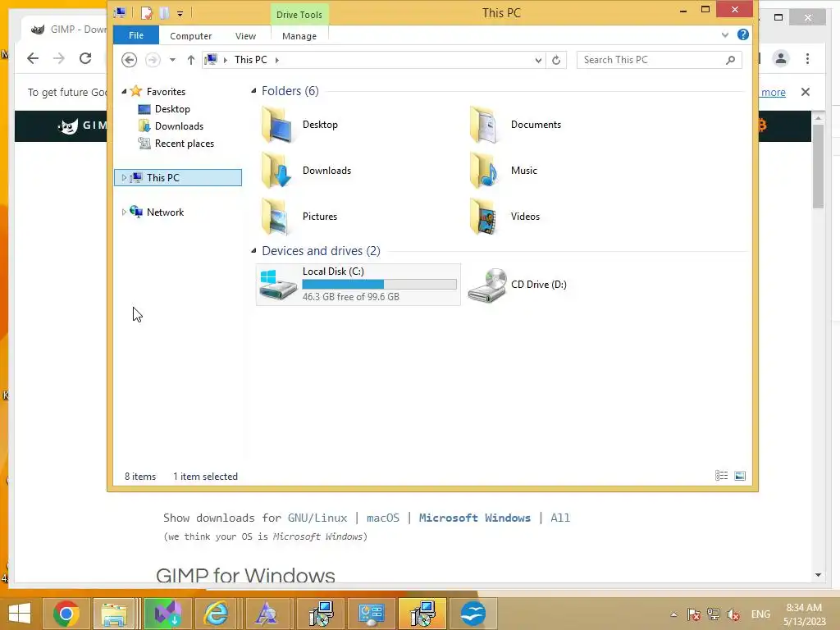The image size is (840, 630).
Task: Open File Explorer from the taskbar
Action: (x=114, y=614)
